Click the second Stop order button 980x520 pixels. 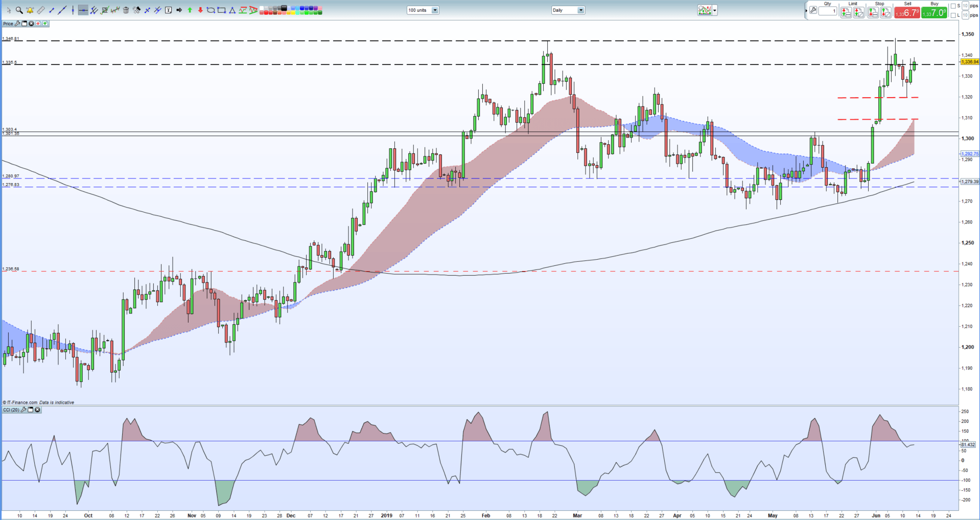click(885, 12)
